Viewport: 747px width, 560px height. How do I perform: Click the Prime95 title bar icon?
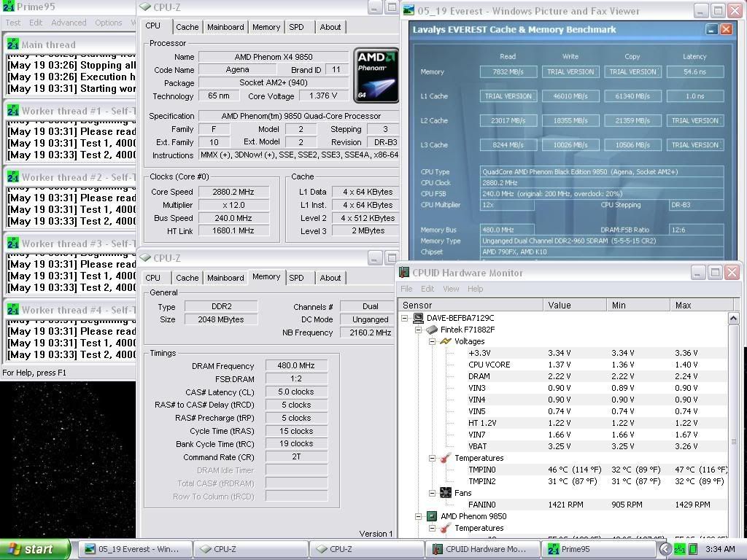click(8, 7)
